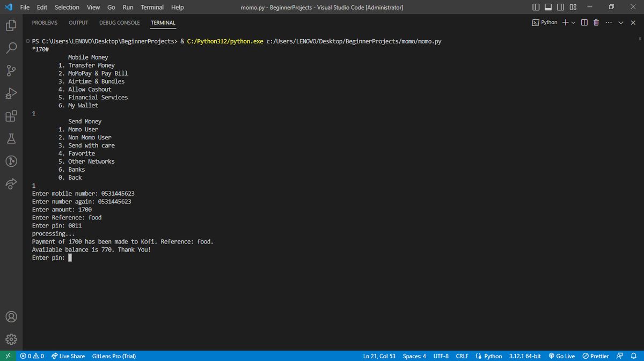
Task: Kill terminal with trash icon
Action: point(596,23)
